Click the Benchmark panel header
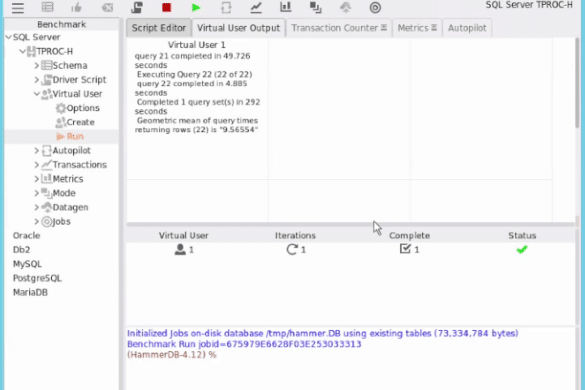Screen dimensions: 585x390 coord(62,24)
